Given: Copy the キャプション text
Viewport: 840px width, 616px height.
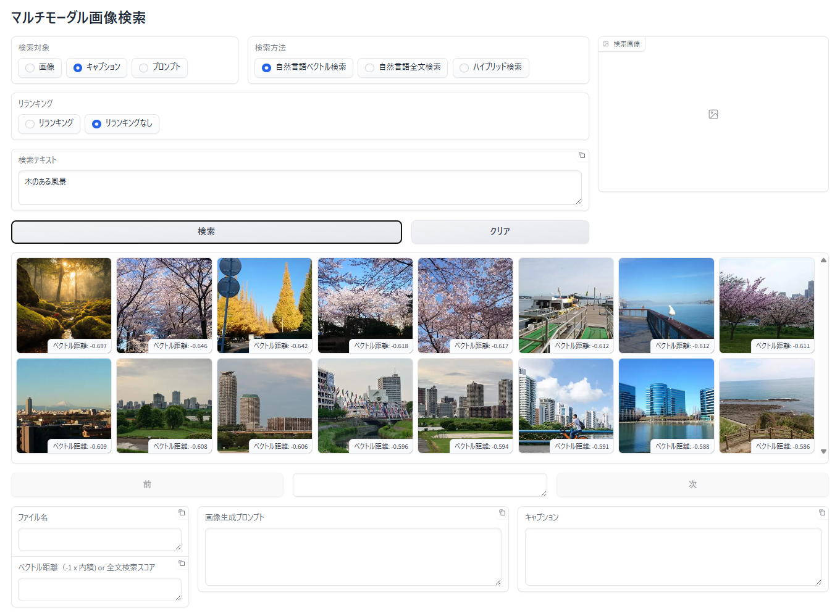Looking at the screenshot, I should pos(822,512).
